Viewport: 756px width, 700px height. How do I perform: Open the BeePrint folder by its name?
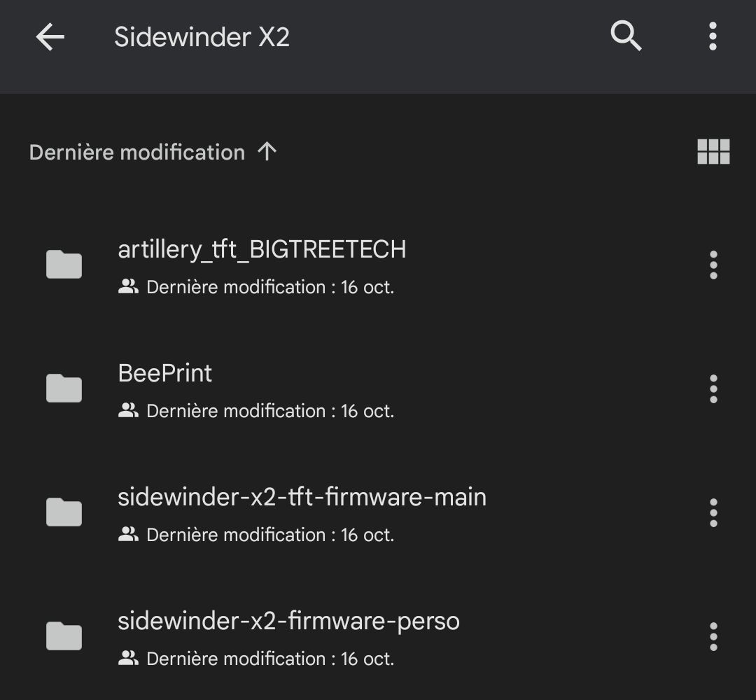point(165,374)
